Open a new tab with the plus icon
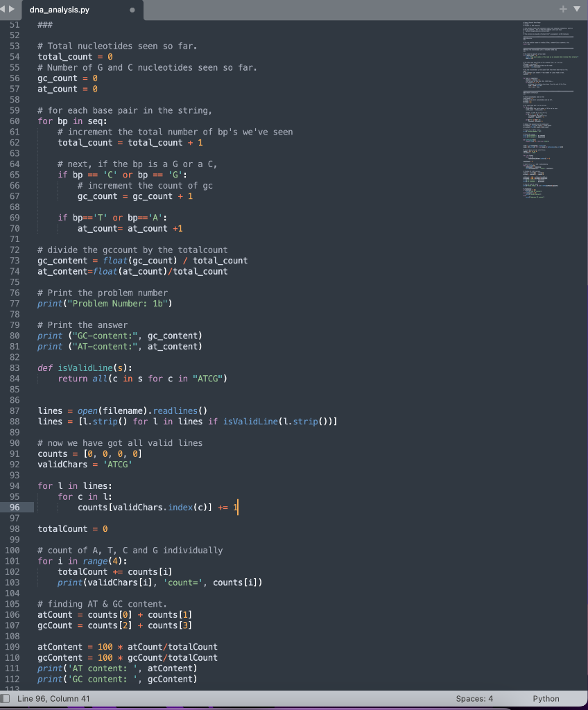Screen dimensions: 588x710 pos(562,10)
